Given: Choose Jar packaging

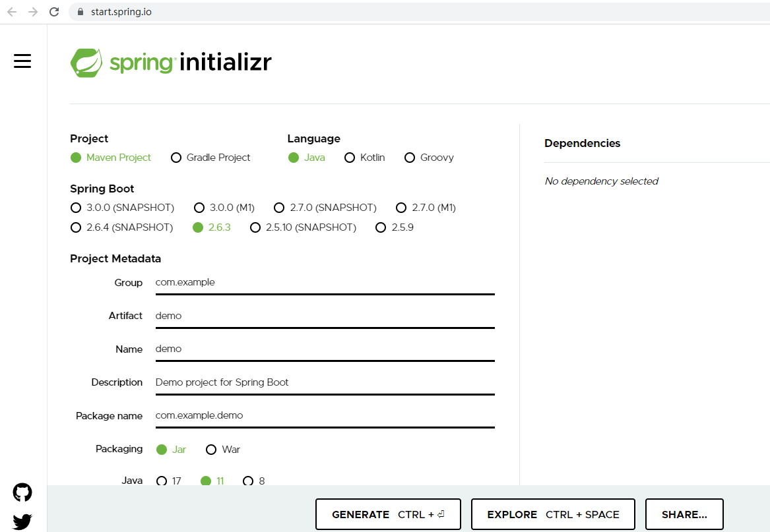Looking at the screenshot, I should tap(171, 450).
